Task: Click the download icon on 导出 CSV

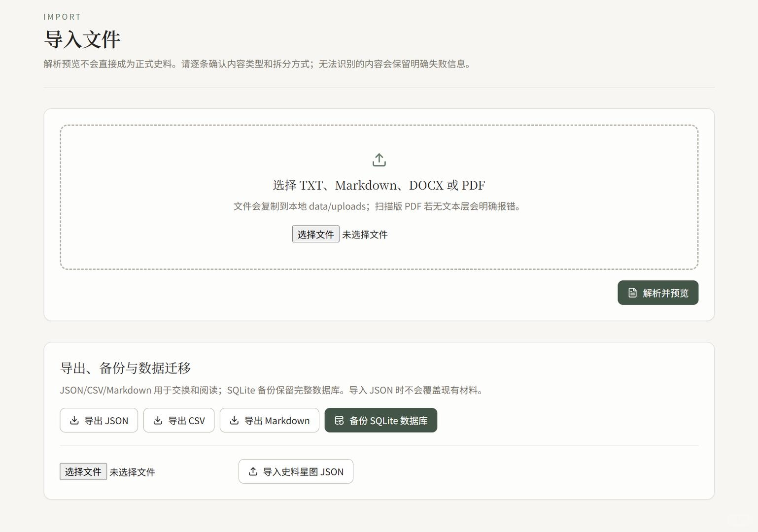Action: [158, 420]
